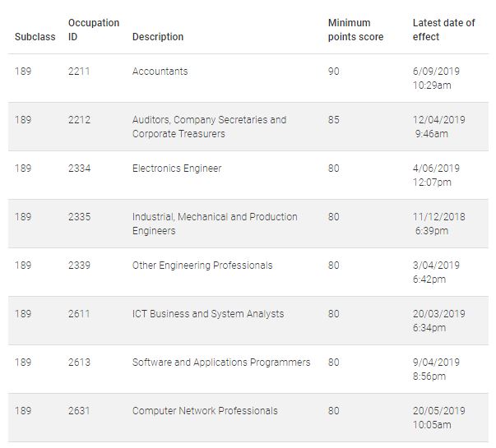Viewport: 496px width, 448px height.
Task: Click occupation ID 2334
Action: [x=79, y=169]
